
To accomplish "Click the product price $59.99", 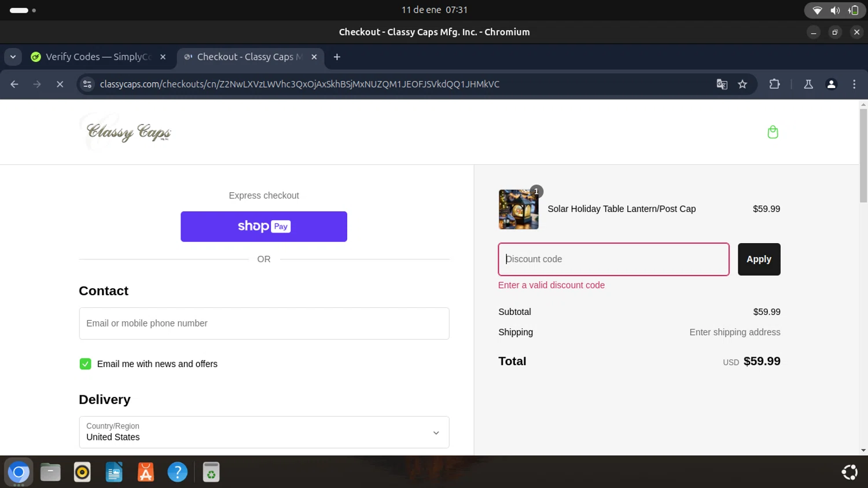I will tap(766, 209).
